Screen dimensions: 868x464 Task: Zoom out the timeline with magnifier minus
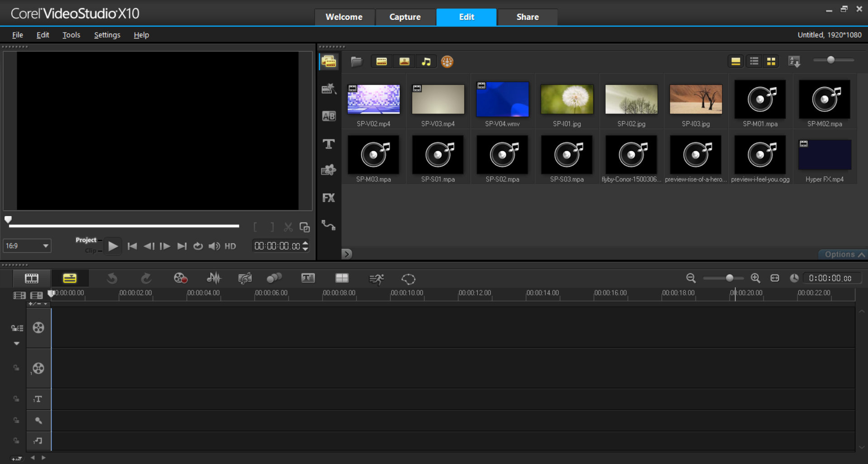(691, 278)
